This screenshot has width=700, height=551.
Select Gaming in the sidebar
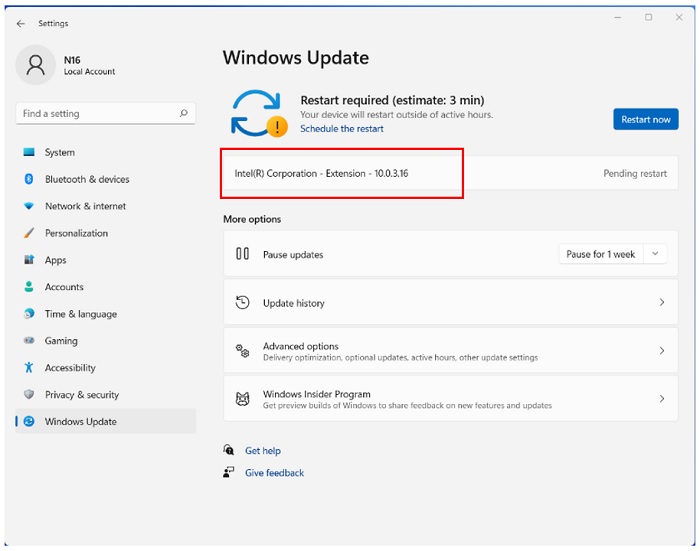click(x=105, y=341)
